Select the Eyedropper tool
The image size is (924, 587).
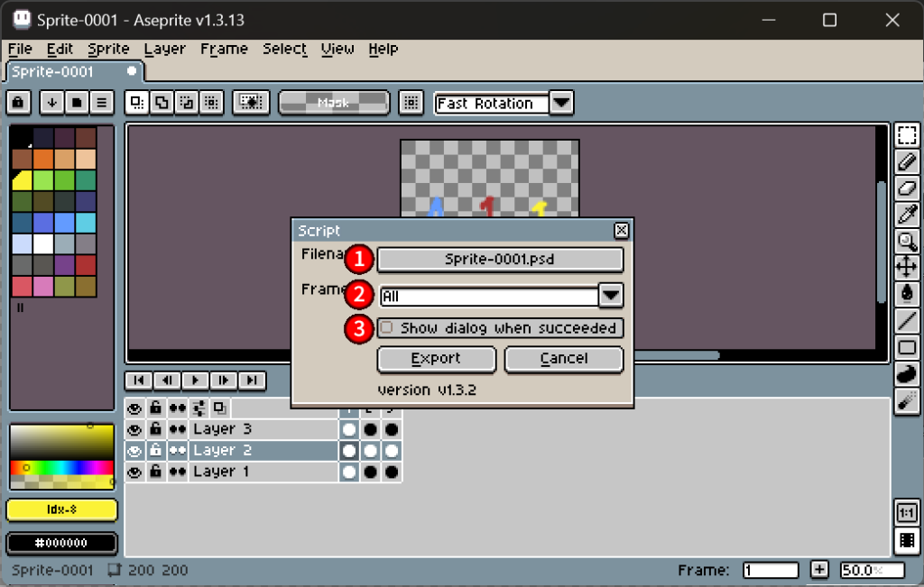pos(907,215)
